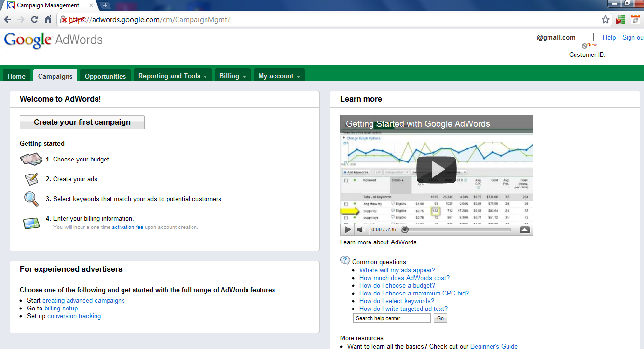Click the Getting Started video thumbnail title

[418, 124]
